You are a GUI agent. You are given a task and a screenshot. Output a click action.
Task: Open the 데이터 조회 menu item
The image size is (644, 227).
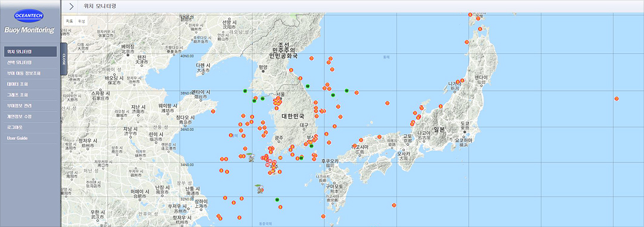coord(30,84)
